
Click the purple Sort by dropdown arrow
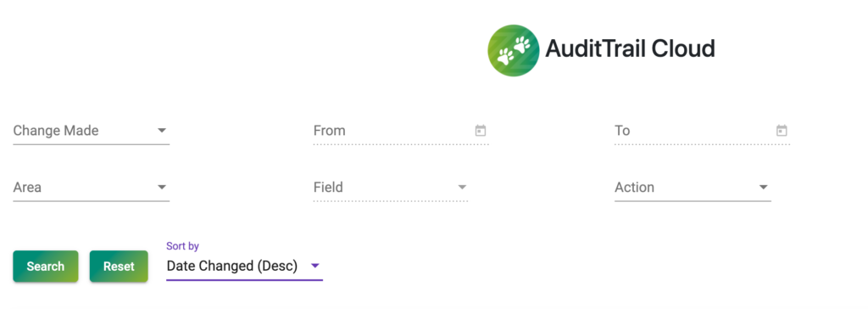click(x=315, y=267)
